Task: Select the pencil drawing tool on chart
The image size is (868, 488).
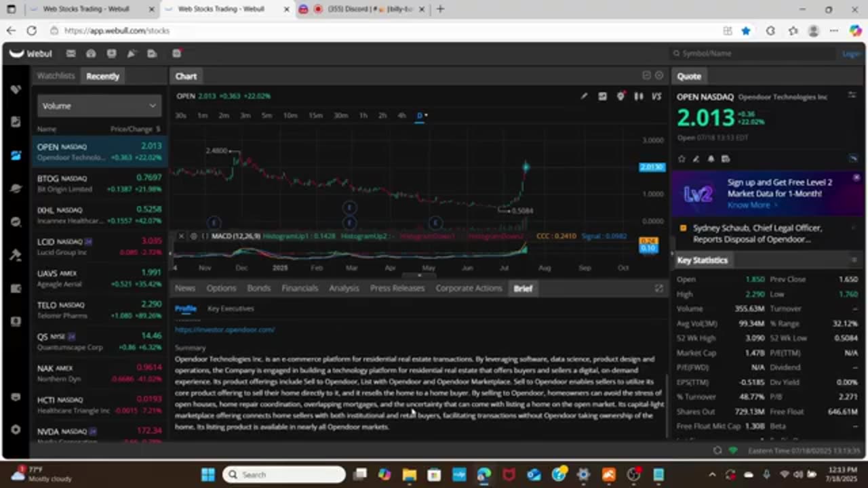Action: (584, 96)
